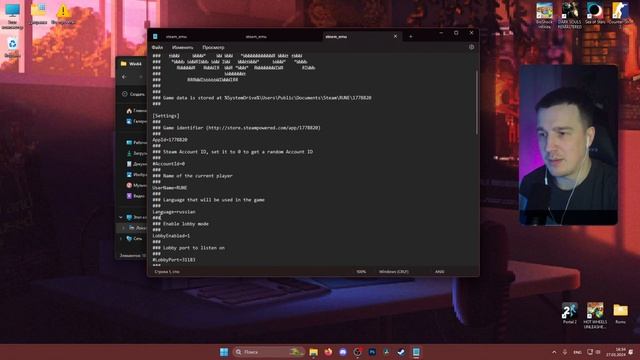Open the Файл menu in Notepad

click(157, 47)
